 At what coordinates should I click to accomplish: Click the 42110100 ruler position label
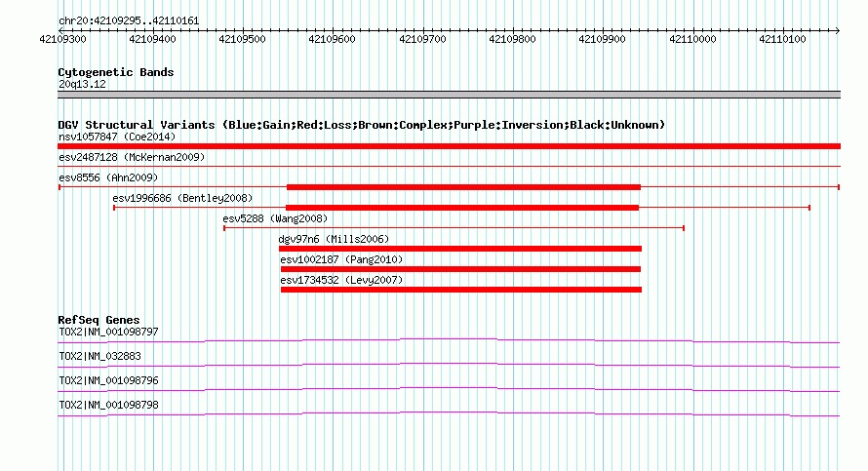[x=782, y=39]
